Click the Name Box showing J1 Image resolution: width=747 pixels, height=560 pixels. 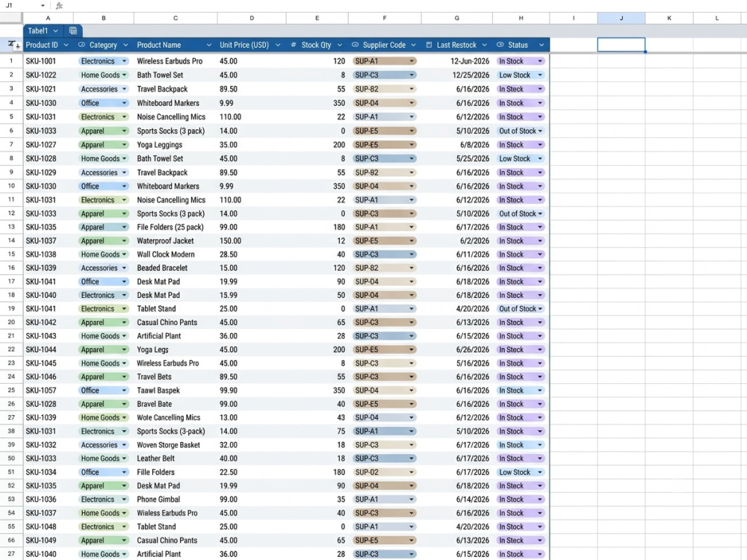coord(22,6)
